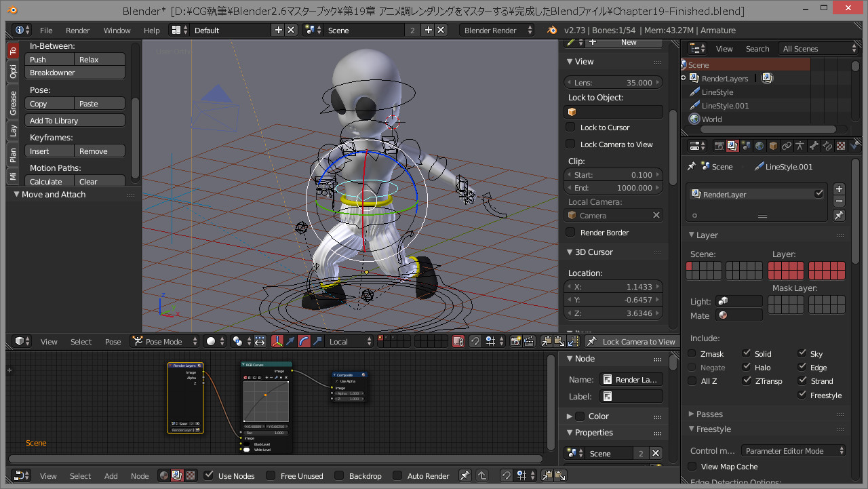Click the Breakdowner button
Viewport: 868px width, 489px height.
pyautogui.click(x=75, y=73)
